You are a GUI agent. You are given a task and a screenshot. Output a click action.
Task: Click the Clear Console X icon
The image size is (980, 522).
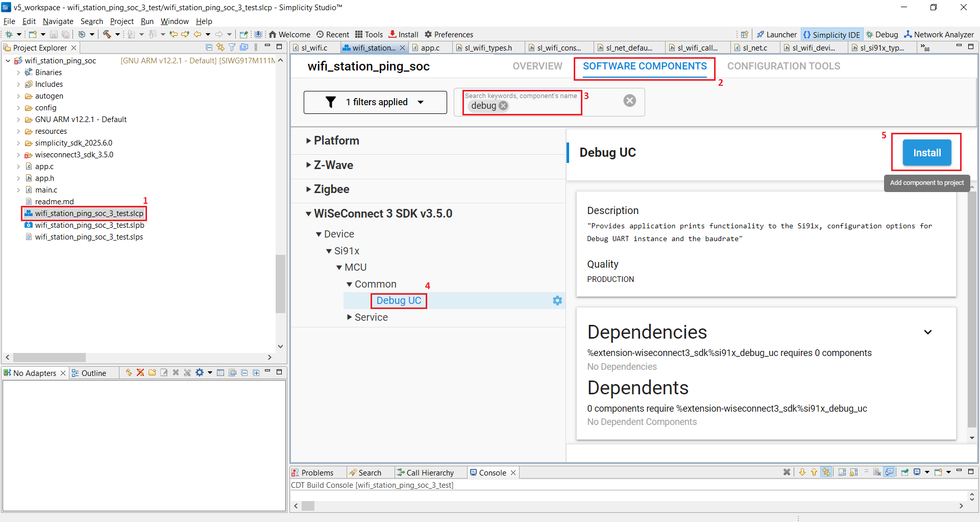(x=787, y=472)
